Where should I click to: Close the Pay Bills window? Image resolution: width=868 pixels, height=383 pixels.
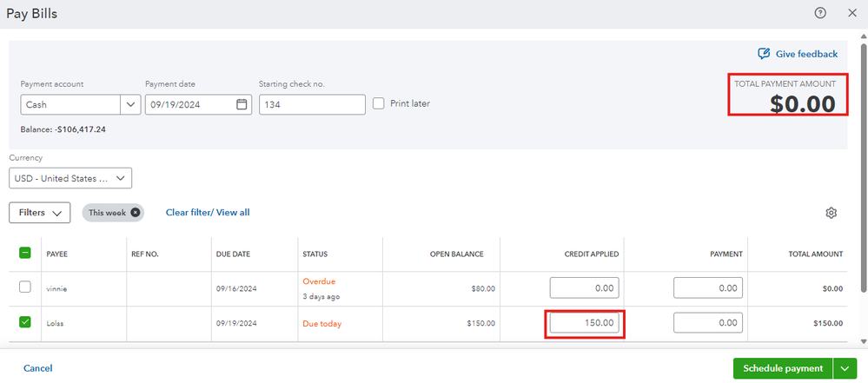851,13
